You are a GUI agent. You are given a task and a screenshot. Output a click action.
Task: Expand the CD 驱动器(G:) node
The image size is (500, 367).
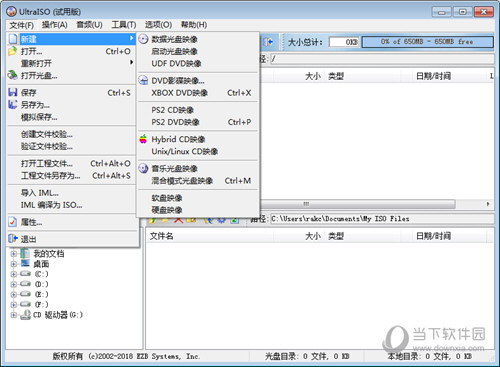click(x=14, y=315)
